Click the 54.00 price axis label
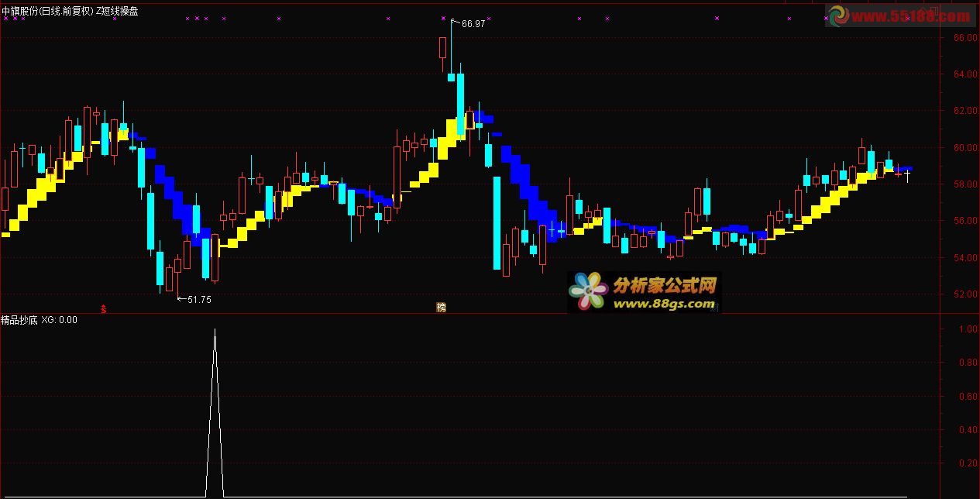 point(965,257)
